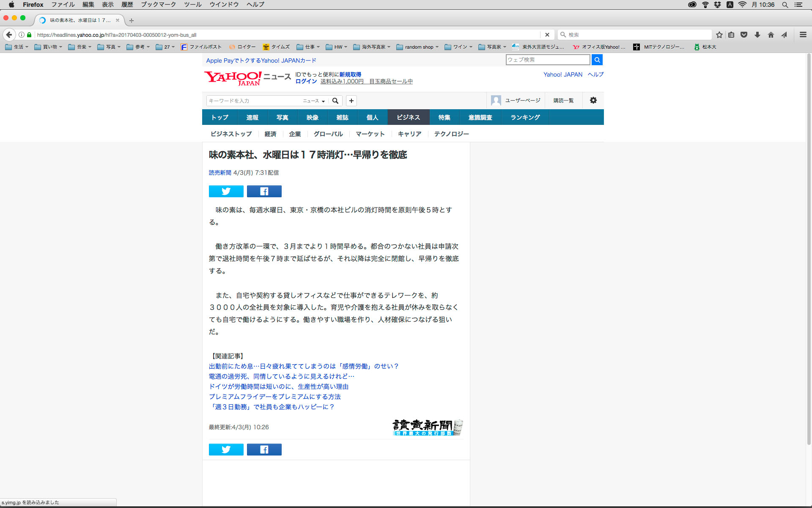Click the キーワードを入力 search field
Image resolution: width=812 pixels, height=508 pixels.
253,101
